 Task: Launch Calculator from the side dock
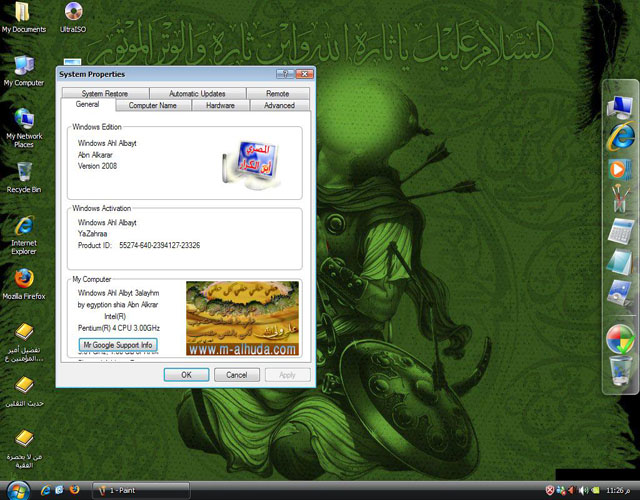[x=621, y=231]
